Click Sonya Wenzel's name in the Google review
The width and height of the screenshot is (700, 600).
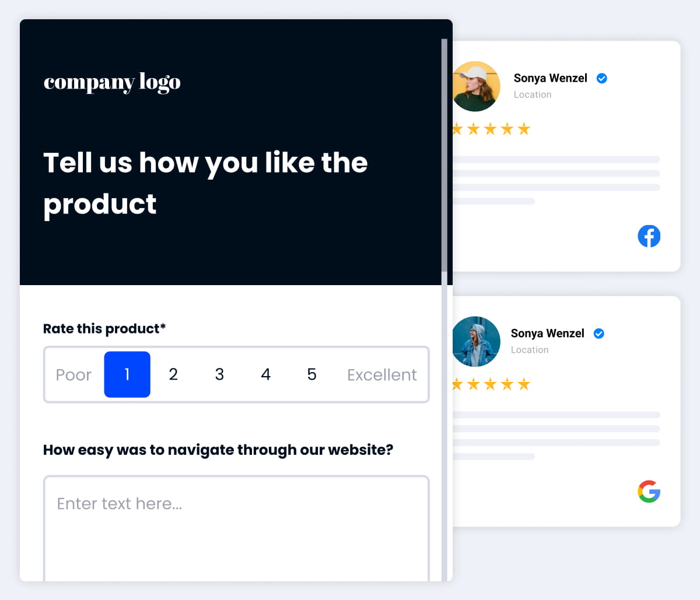[547, 334]
